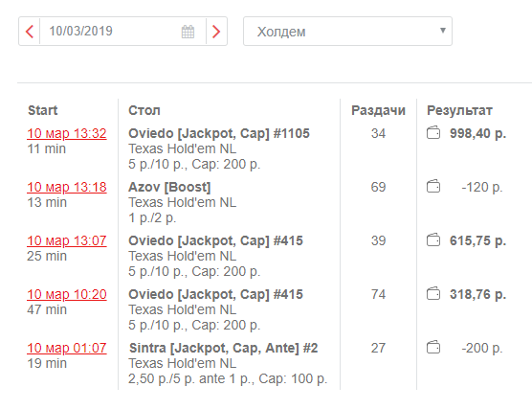
Task: Click wallet icon next to 318,76 р.
Action: point(433,294)
